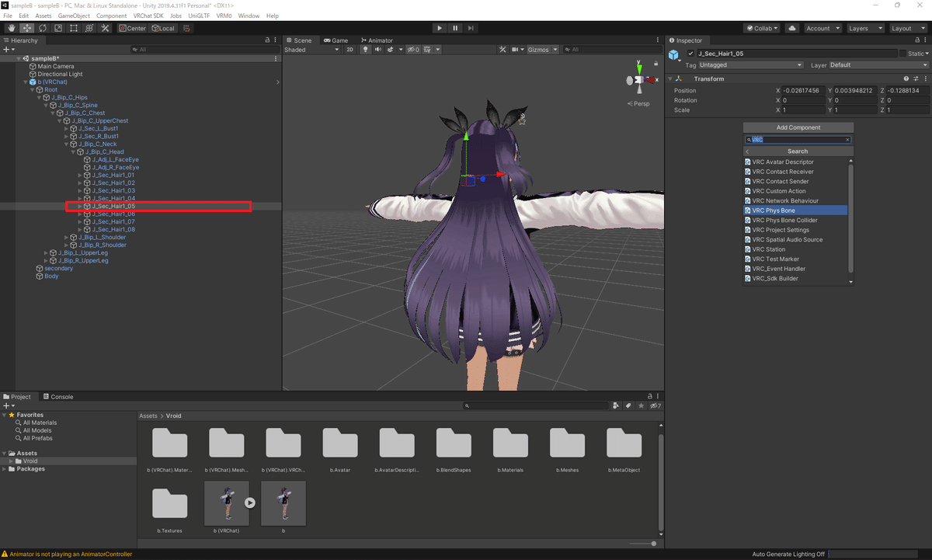This screenshot has height=560, width=932.
Task: Open the Layer dropdown set to Default
Action: (878, 65)
